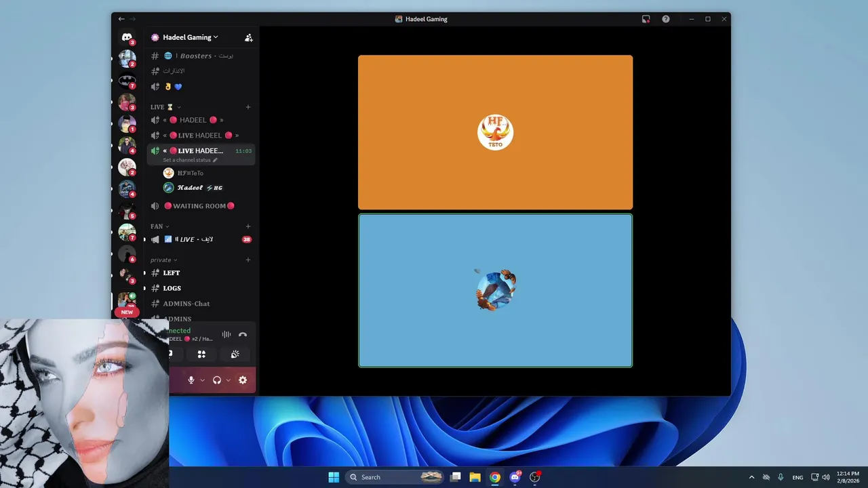The width and height of the screenshot is (868, 488).
Task: Open Windows Start menu
Action: (x=334, y=477)
